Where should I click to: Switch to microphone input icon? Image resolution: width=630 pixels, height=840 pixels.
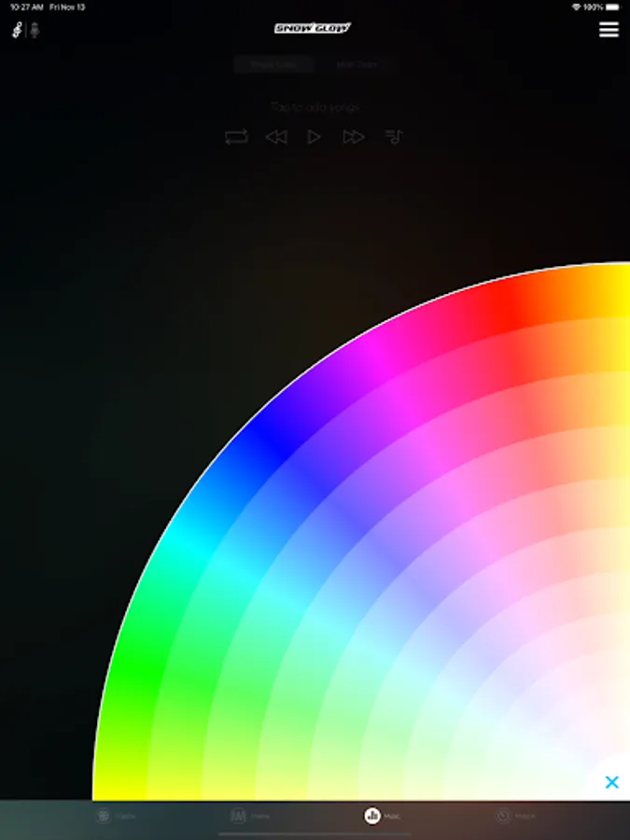point(35,30)
